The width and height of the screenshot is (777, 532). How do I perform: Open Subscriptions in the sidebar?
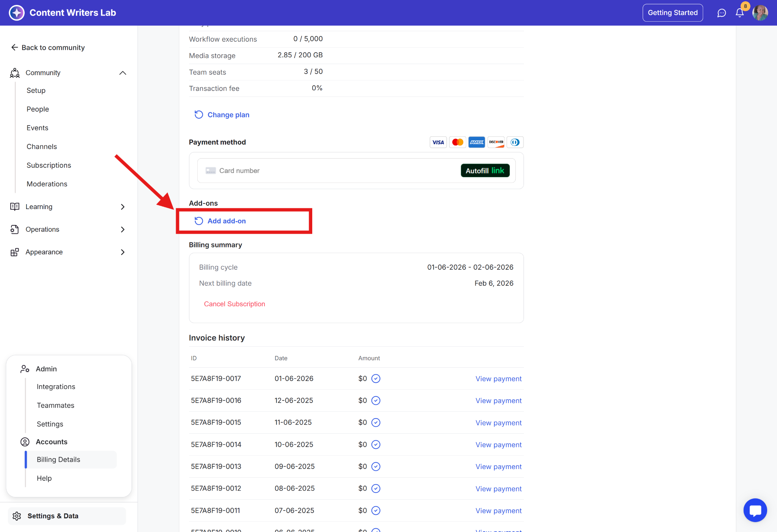click(x=49, y=165)
